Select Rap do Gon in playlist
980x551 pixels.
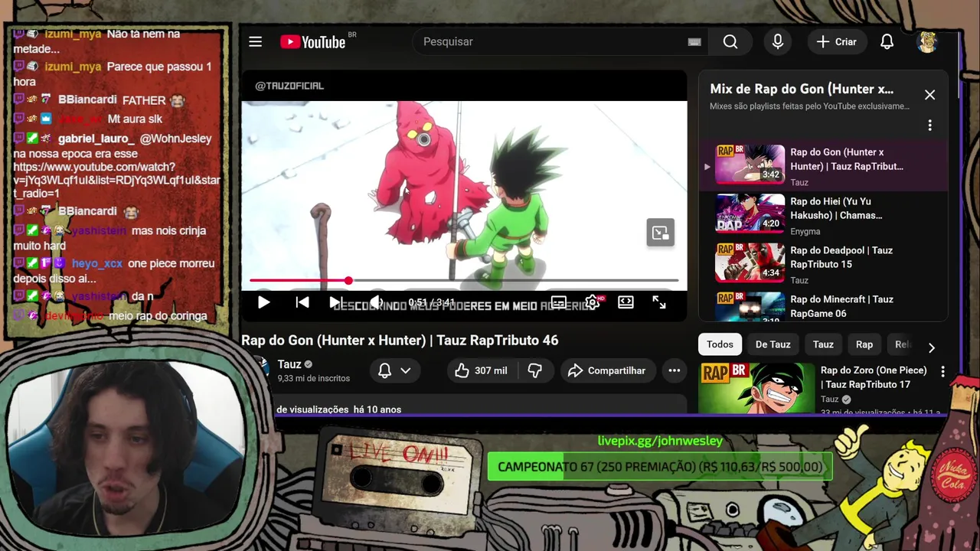coord(823,165)
